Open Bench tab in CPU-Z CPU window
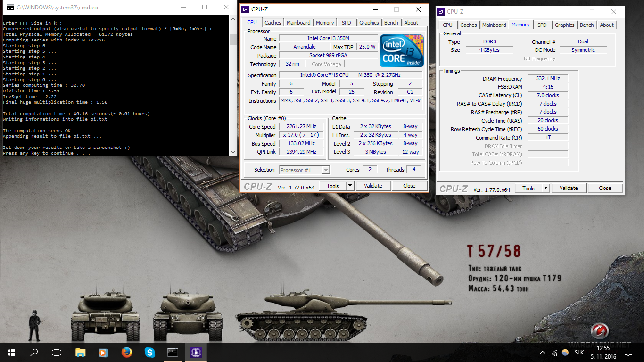The image size is (644, 362). 391,22
